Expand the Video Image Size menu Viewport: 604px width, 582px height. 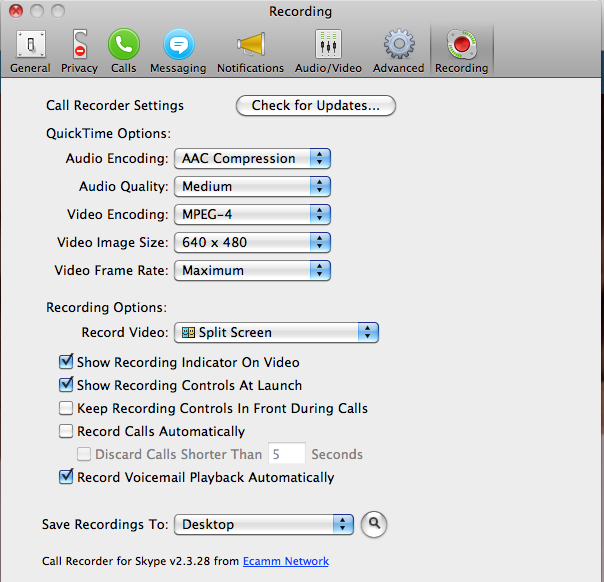252,242
